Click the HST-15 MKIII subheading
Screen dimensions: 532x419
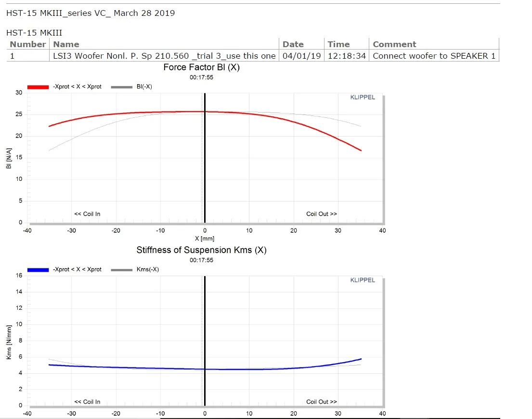(34, 33)
